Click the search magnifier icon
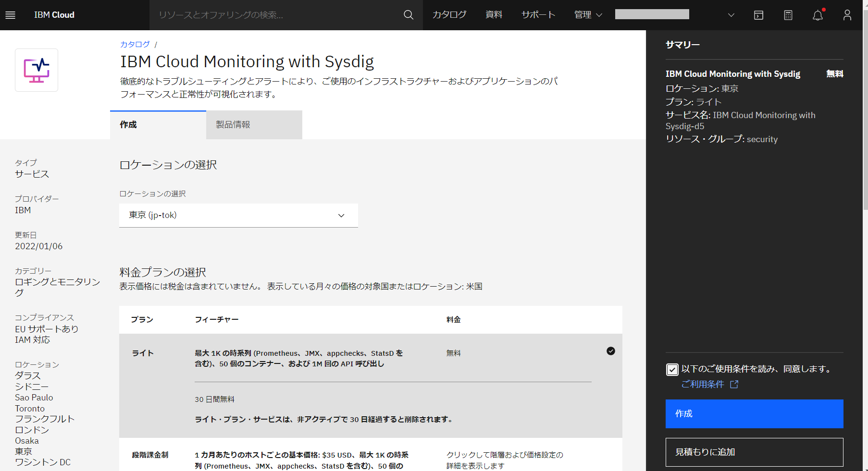 pos(409,15)
